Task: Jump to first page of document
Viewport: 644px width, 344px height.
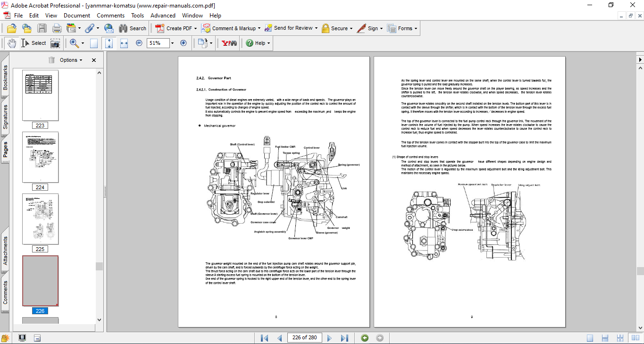Action: click(264, 338)
